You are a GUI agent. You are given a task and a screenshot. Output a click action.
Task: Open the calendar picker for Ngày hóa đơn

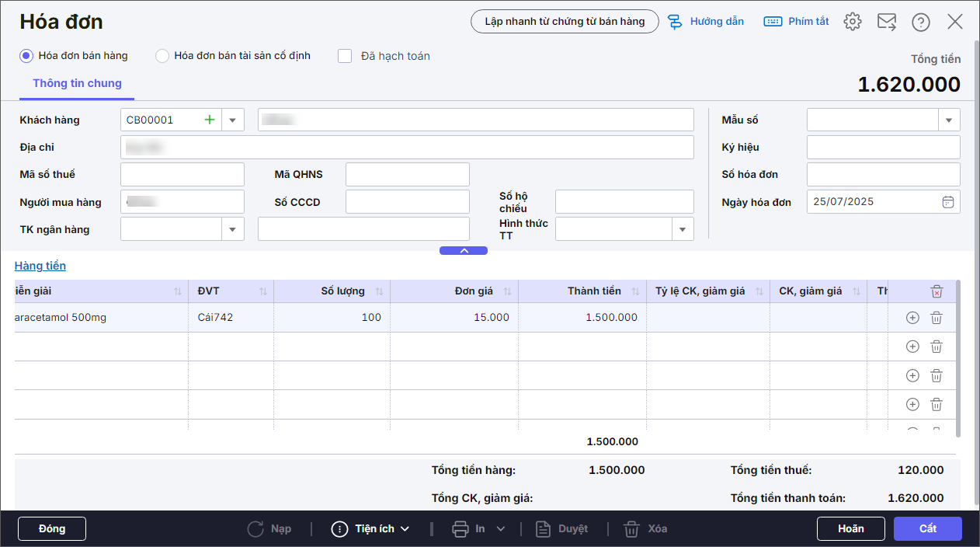(947, 202)
